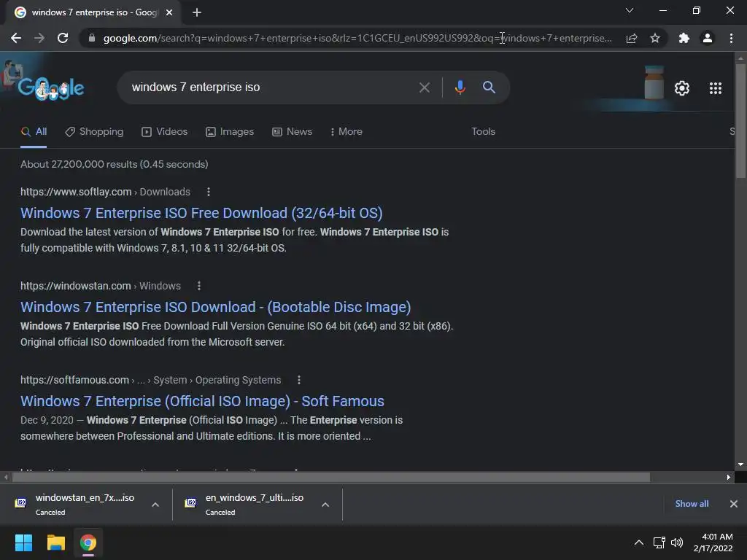
Task: Open File Explorer from the taskbar
Action: 55,542
